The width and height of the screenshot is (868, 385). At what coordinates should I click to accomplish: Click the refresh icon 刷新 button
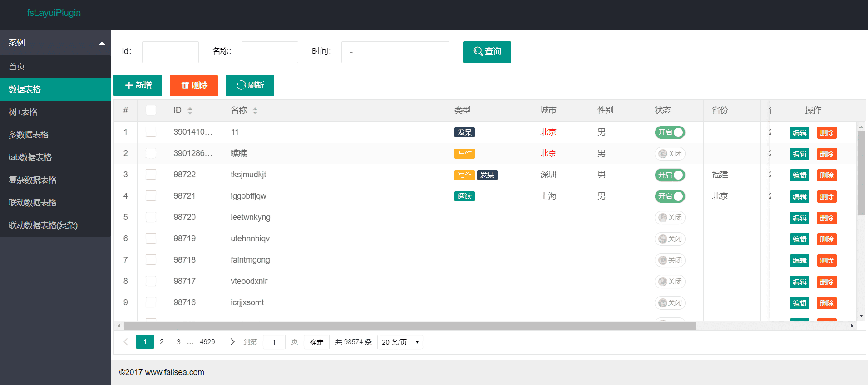[x=250, y=85]
